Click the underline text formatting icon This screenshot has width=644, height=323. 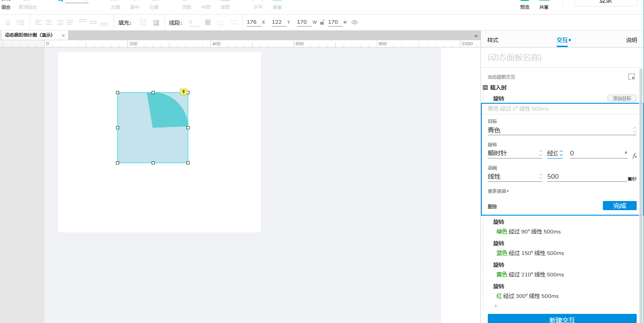click(8, 22)
